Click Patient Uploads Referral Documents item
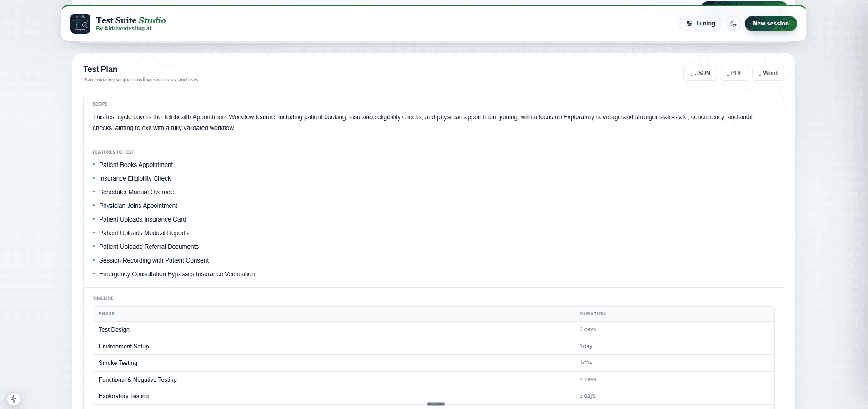868x409 pixels. [149, 247]
